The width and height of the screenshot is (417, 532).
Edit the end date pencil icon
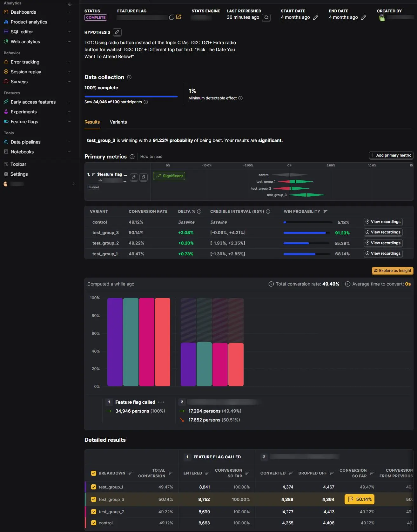click(364, 17)
